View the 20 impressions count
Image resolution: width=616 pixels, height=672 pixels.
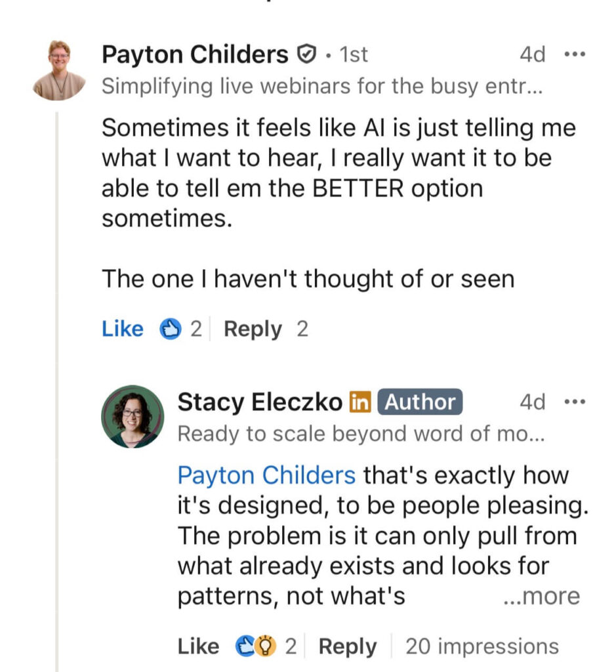tap(482, 646)
